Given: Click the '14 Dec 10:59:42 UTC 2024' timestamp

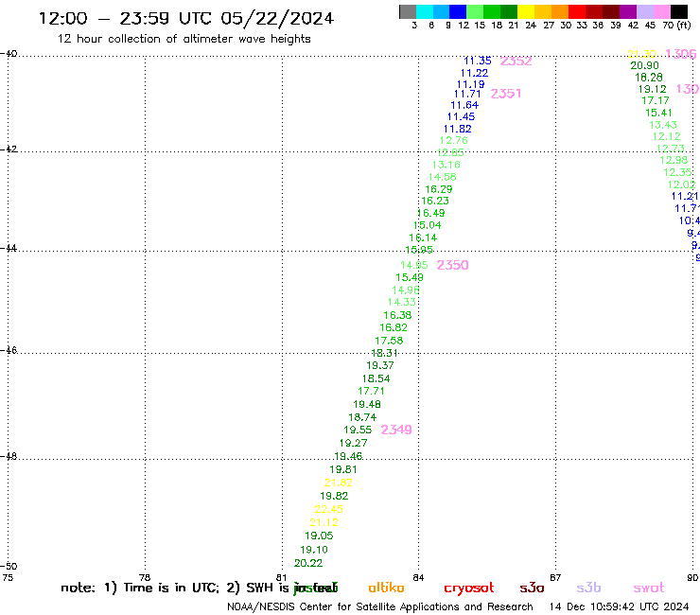Looking at the screenshot, I should click(619, 607).
